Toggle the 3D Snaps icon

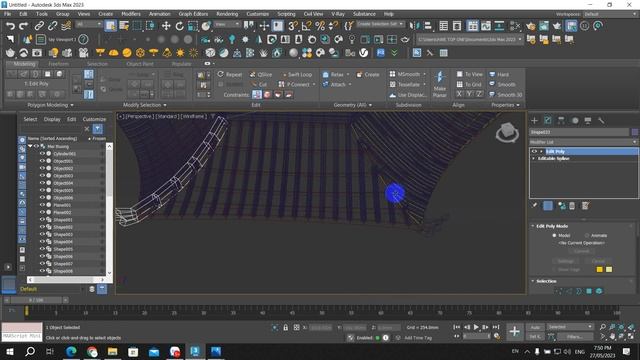[293, 26]
